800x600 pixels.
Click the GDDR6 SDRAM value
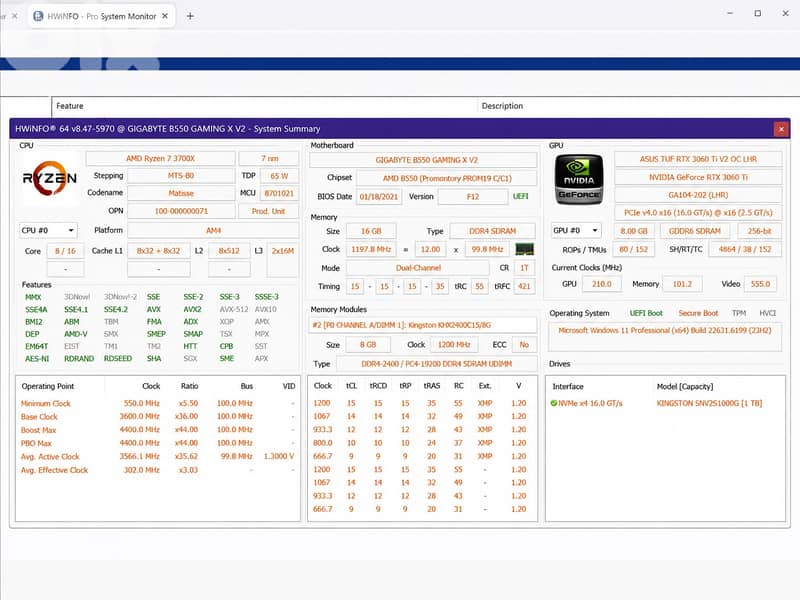[x=694, y=231]
